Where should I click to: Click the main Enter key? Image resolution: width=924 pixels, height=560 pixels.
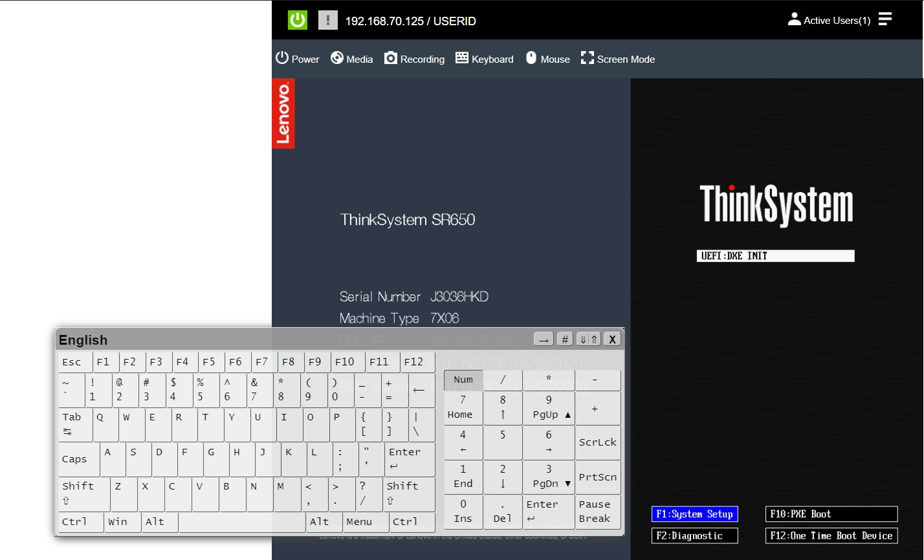click(410, 459)
